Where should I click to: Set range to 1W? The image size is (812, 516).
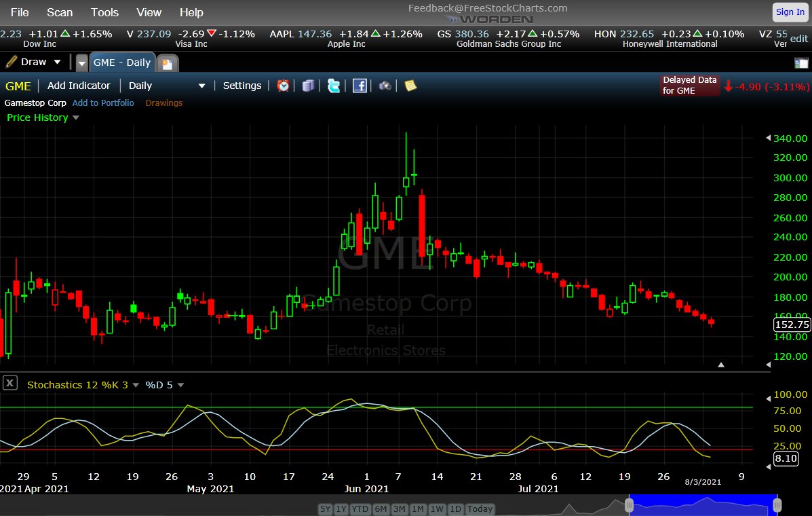pyautogui.click(x=437, y=509)
